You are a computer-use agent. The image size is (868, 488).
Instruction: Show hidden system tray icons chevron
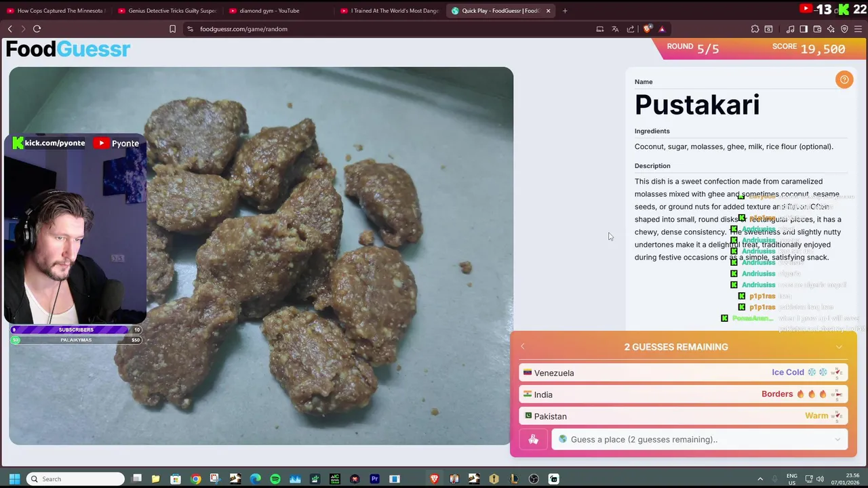(x=760, y=479)
